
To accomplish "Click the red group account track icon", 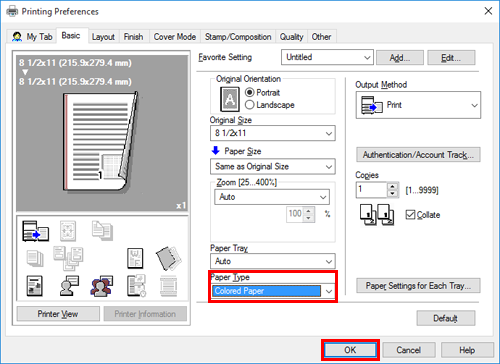I will click(x=102, y=286).
